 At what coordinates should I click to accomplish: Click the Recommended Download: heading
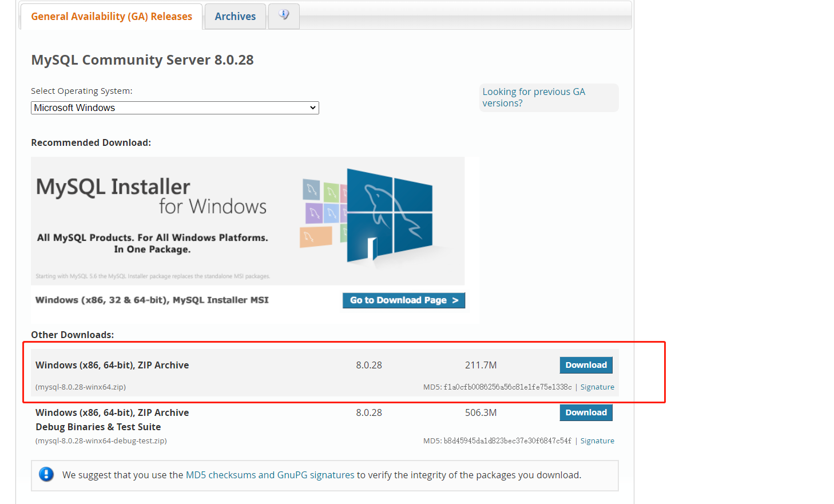[91, 142]
